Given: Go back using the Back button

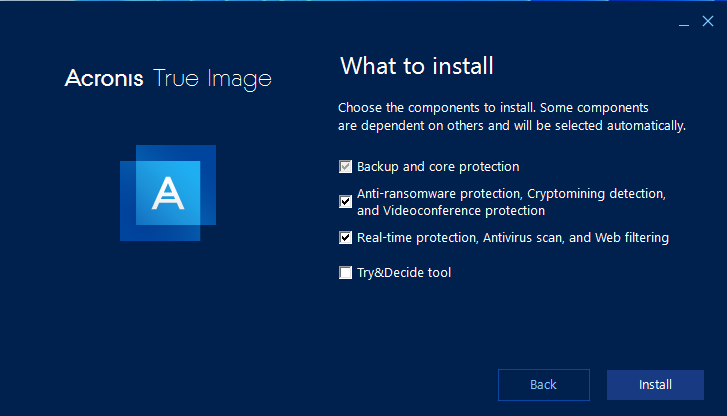Looking at the screenshot, I should tap(543, 385).
